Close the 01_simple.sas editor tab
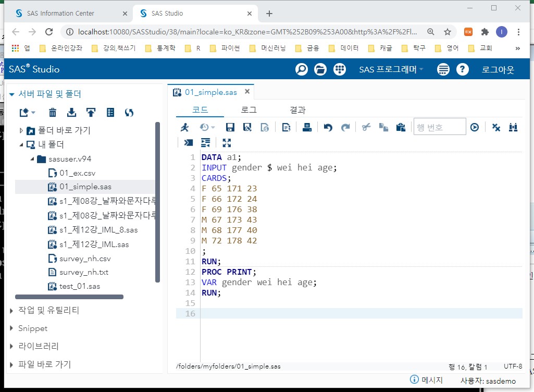The width and height of the screenshot is (534, 392). [247, 91]
